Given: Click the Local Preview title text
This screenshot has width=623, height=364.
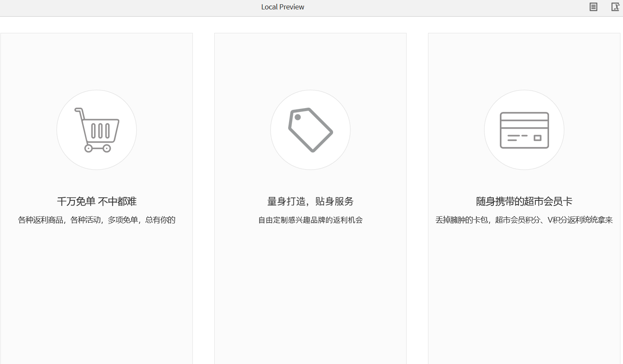Looking at the screenshot, I should (283, 7).
